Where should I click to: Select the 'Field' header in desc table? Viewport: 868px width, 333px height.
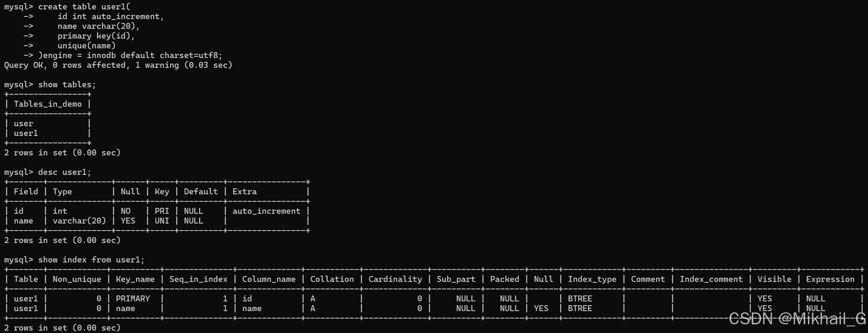pos(26,192)
